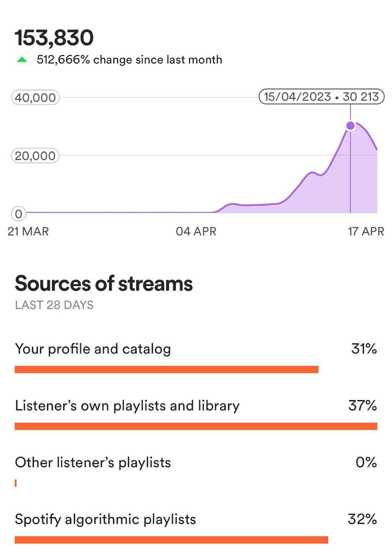Select Other listener's playlists row
This screenshot has width=392, height=557.
click(93, 462)
